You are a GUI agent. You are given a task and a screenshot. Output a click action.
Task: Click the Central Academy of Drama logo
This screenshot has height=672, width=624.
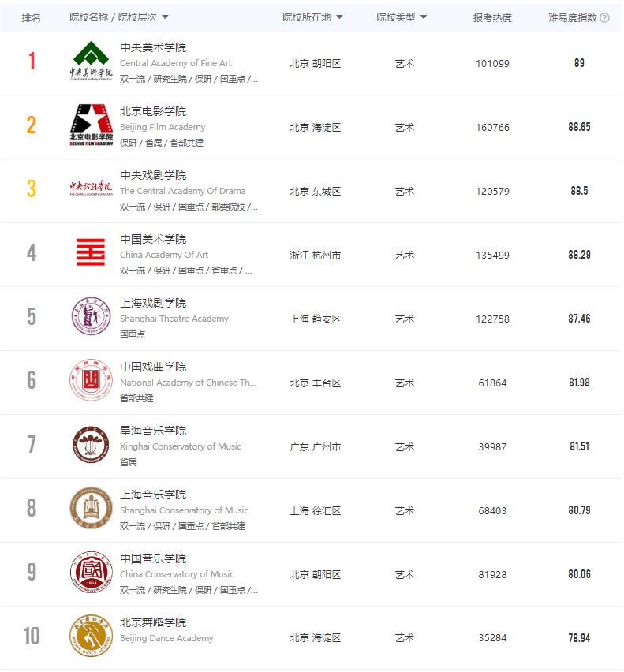click(91, 189)
